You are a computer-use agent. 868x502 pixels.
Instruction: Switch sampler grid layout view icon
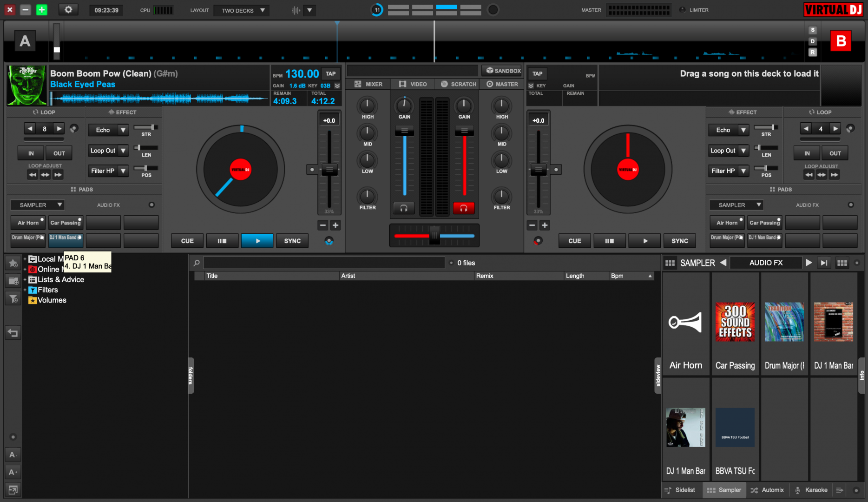click(842, 263)
